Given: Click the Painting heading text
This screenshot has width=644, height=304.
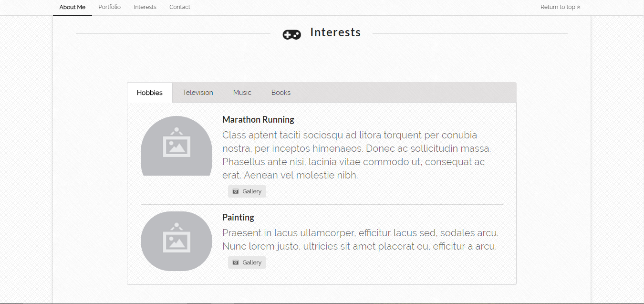Looking at the screenshot, I should click(238, 217).
